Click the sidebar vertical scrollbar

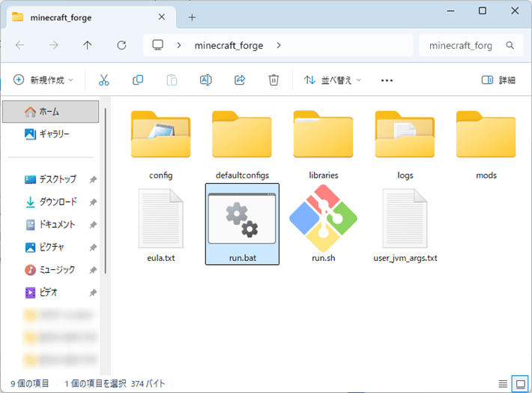pyautogui.click(x=106, y=190)
